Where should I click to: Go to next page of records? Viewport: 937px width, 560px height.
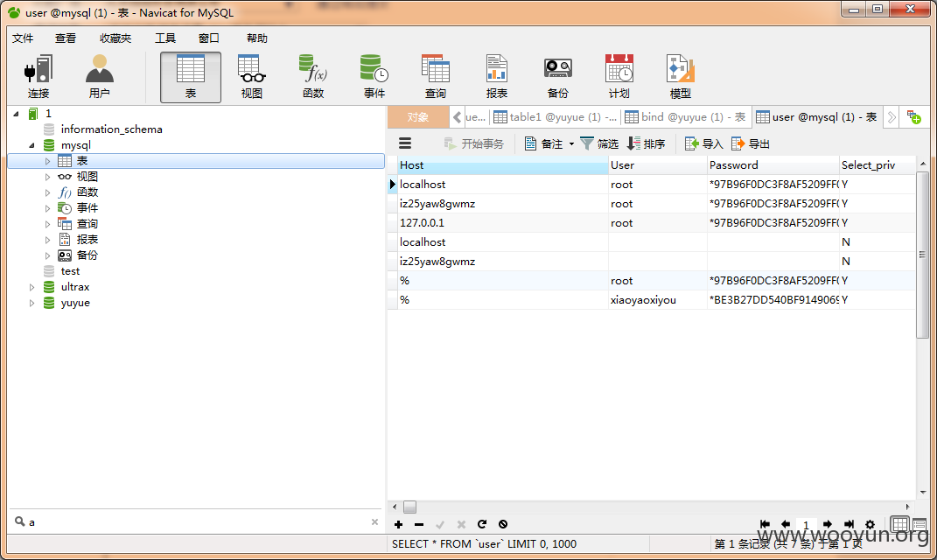coord(827,524)
